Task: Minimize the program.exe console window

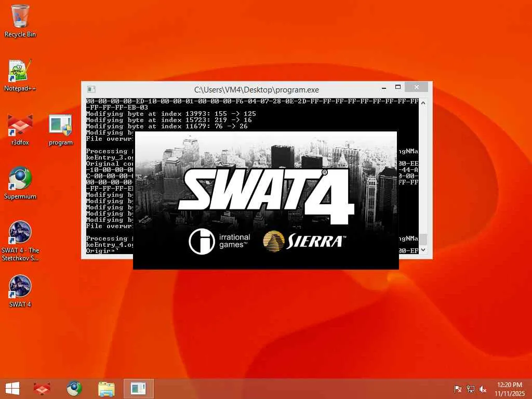Action: [x=384, y=87]
